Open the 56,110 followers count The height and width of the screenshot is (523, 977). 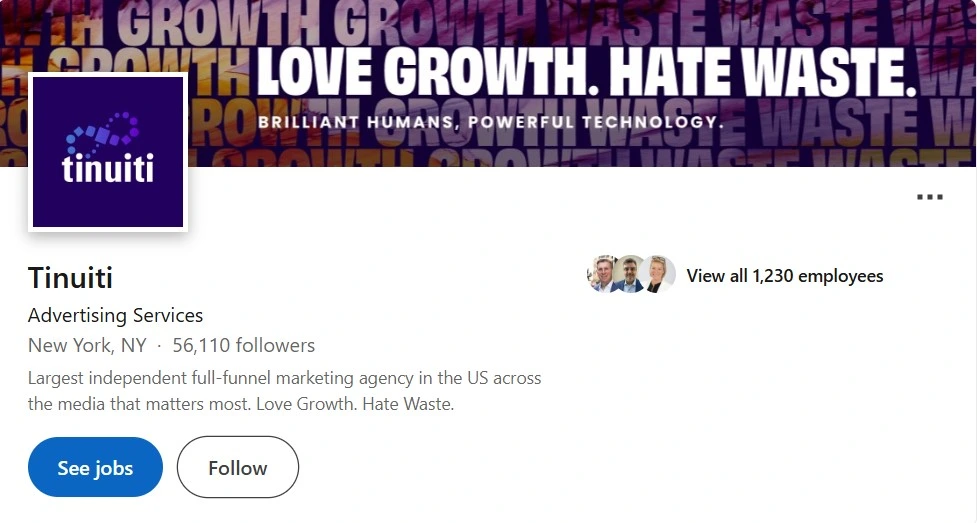[x=244, y=345]
